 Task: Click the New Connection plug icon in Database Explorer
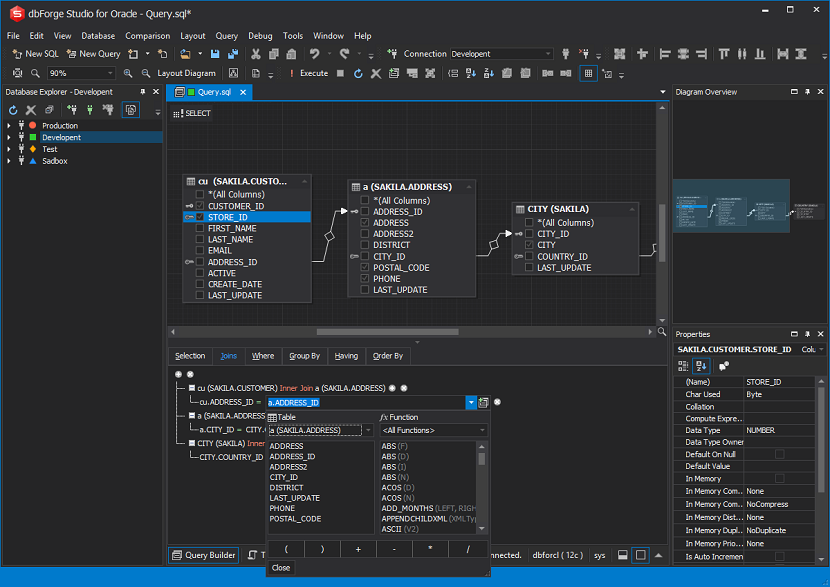click(72, 110)
